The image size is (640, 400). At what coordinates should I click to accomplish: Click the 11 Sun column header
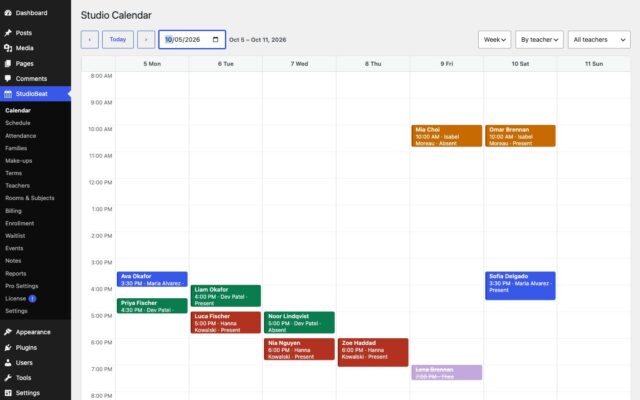pos(594,64)
